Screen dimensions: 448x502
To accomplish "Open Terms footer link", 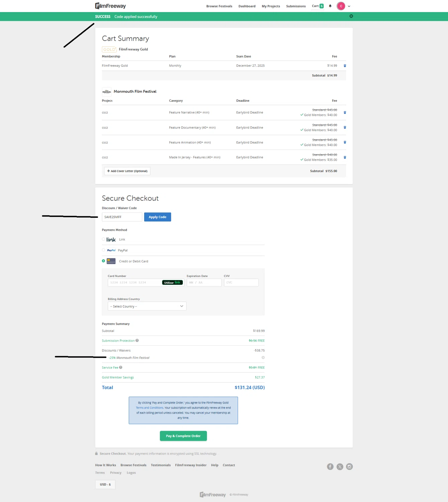I will pyautogui.click(x=100, y=473).
